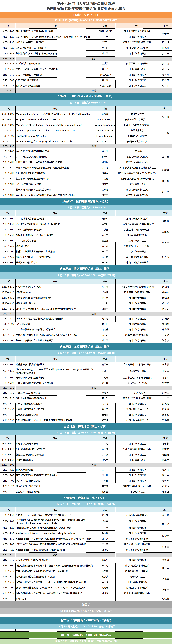The image size is (172, 644).
Task: Click topic starting "Molecular Mechanism of COVID-19 AKI"
Action: [x=54, y=114]
